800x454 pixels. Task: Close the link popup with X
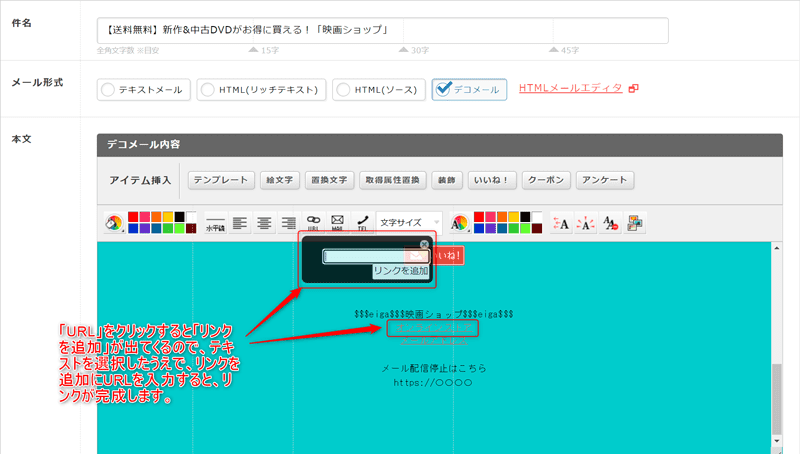pos(424,244)
